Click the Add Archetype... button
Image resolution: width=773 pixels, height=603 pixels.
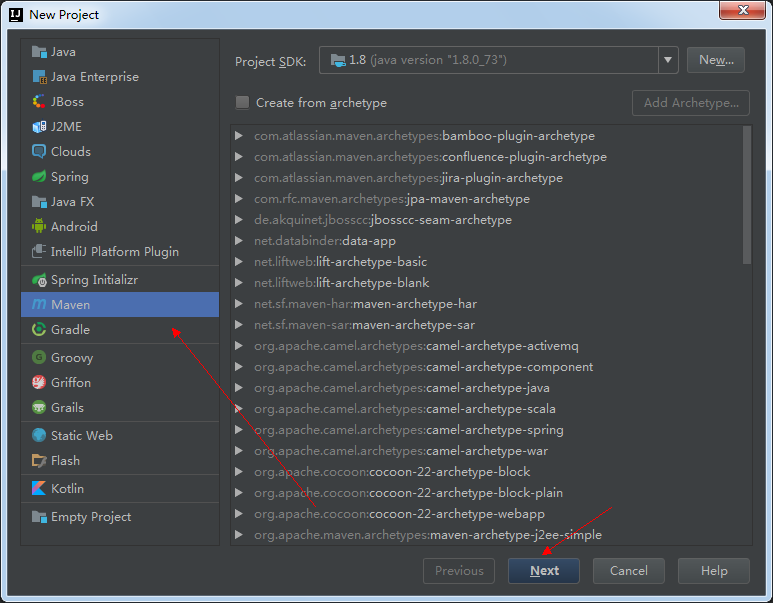pyautogui.click(x=691, y=103)
